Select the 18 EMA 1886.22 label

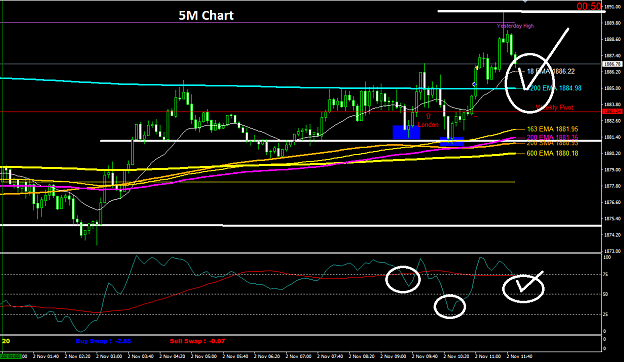tap(551, 71)
